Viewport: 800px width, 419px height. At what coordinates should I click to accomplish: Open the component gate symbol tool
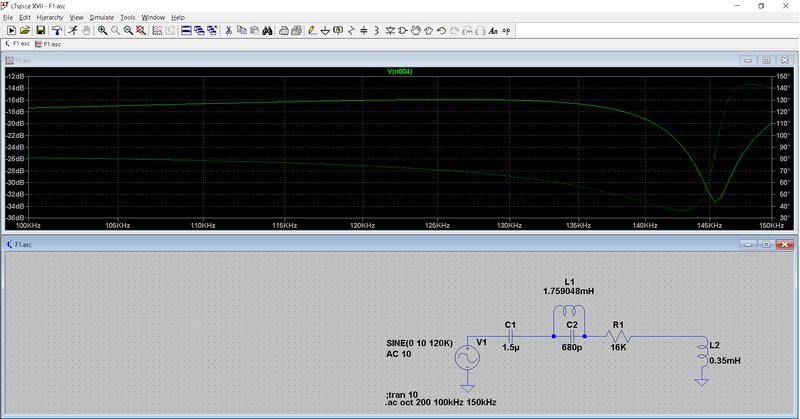[403, 31]
